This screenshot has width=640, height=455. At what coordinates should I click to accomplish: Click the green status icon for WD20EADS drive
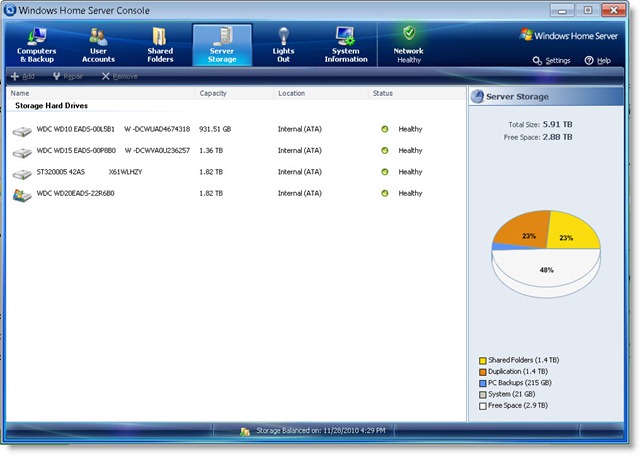pos(384,193)
